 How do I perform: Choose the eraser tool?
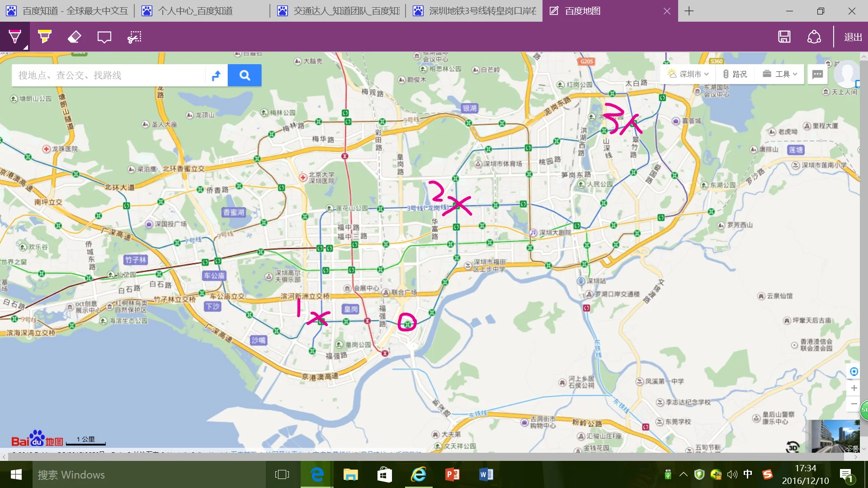point(74,37)
